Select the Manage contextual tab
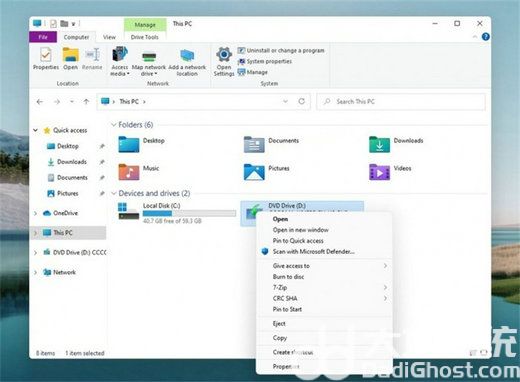This screenshot has width=520, height=382. [145, 25]
